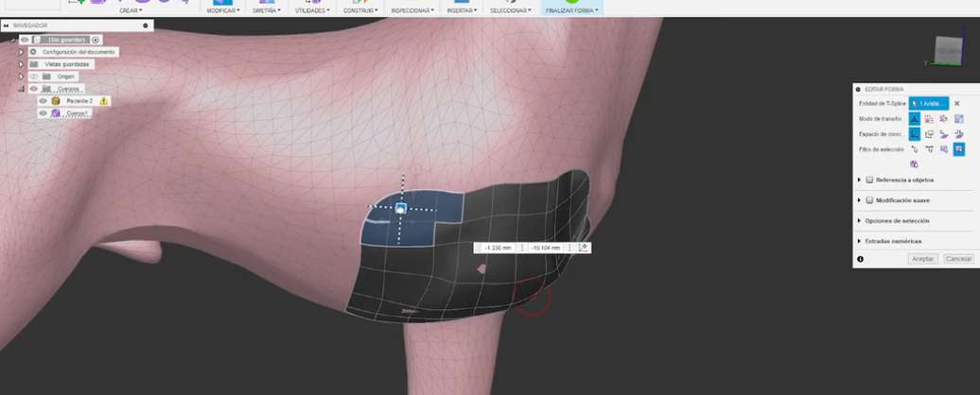Click Navegador panel pin dot

(x=145, y=26)
